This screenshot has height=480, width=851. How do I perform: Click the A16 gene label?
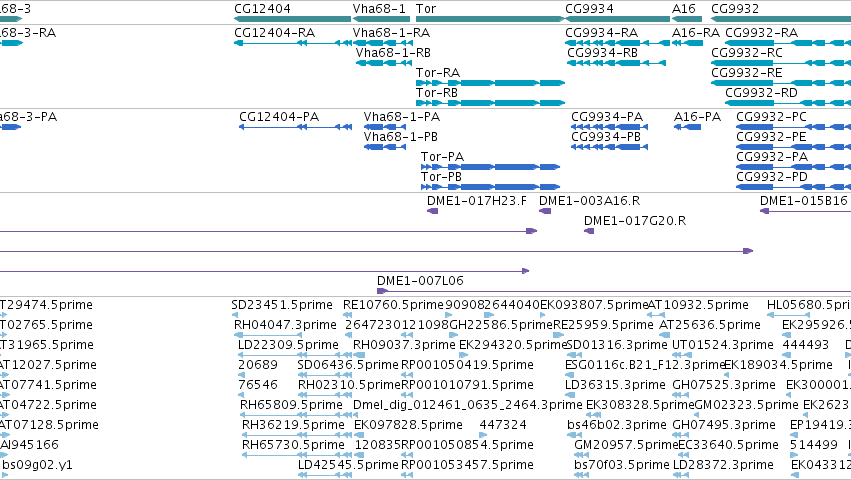pyautogui.click(x=683, y=9)
